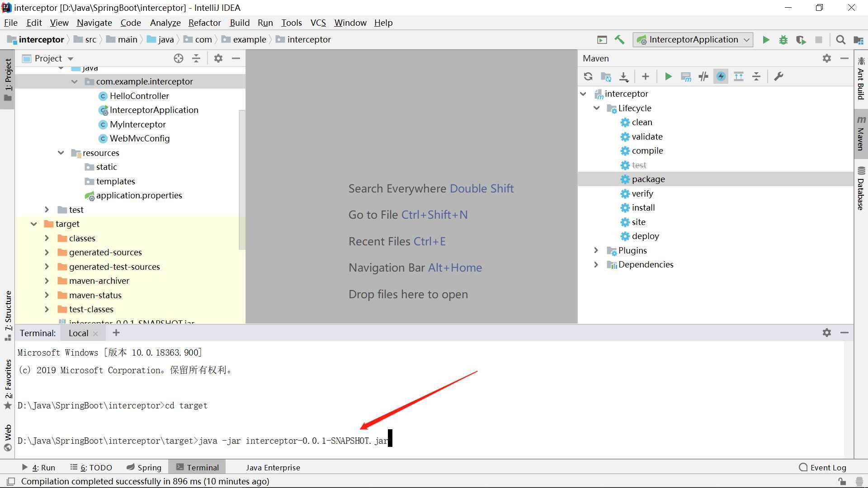Screen dimensions: 868x488
Task: Locate current file in Project view
Action: [179, 58]
